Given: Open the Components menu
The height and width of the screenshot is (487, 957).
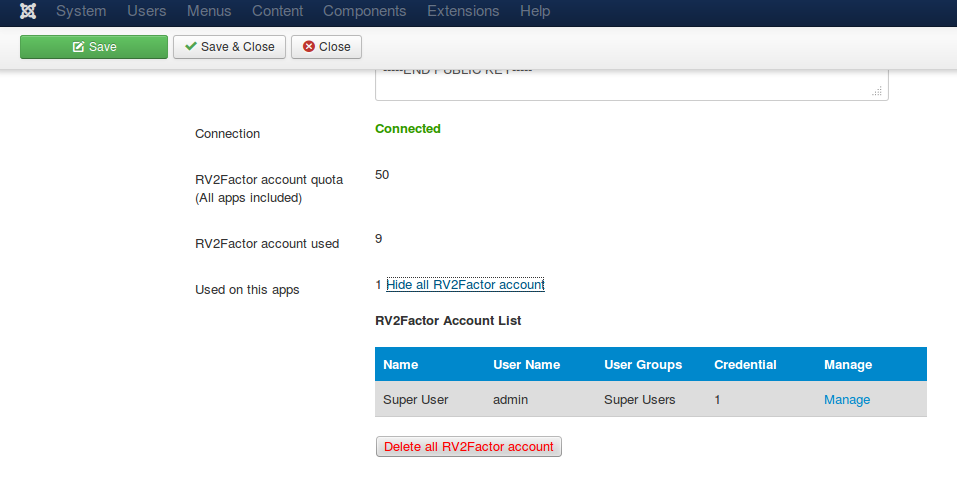Looking at the screenshot, I should pos(364,11).
